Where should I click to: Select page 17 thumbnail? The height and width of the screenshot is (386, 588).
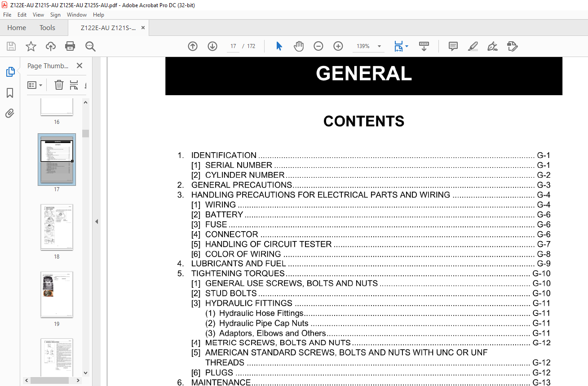[x=57, y=159]
